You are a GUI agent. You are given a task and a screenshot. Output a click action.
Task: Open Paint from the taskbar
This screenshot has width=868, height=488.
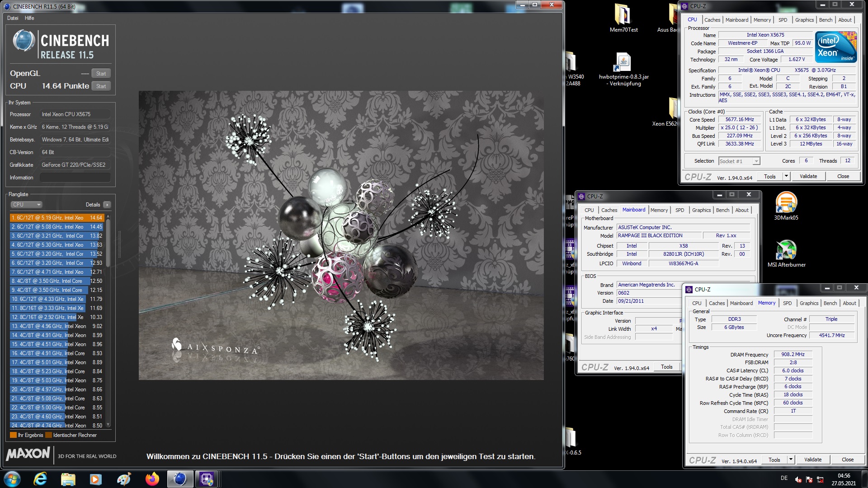(124, 479)
